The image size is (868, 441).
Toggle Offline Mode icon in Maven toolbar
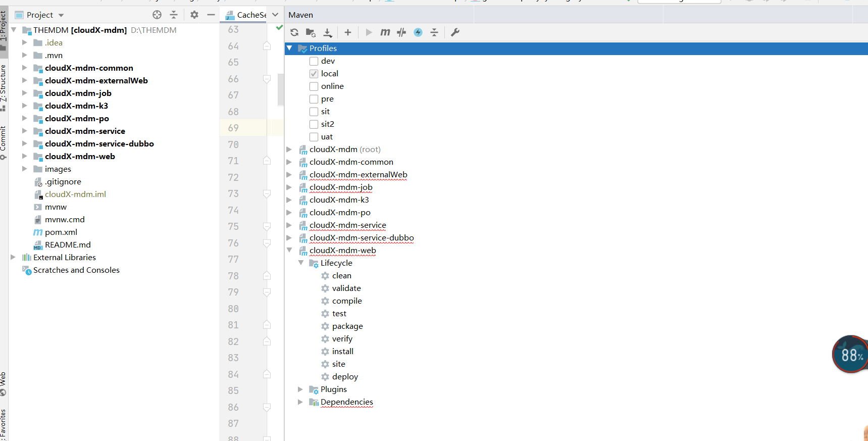coord(401,32)
